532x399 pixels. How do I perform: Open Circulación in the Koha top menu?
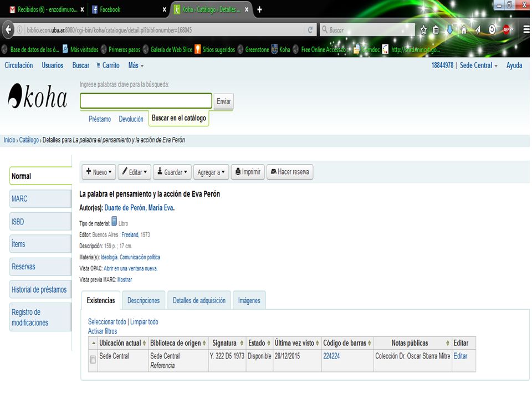point(19,65)
